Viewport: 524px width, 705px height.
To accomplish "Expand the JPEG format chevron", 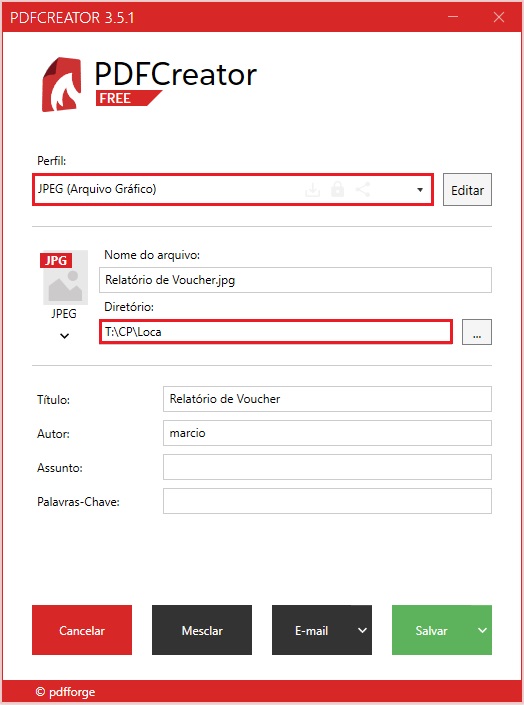I will (x=64, y=336).
